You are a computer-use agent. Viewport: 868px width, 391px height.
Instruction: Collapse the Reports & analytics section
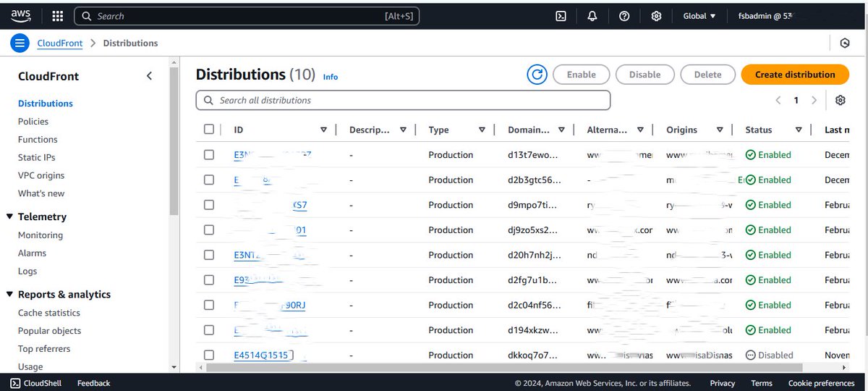9,295
